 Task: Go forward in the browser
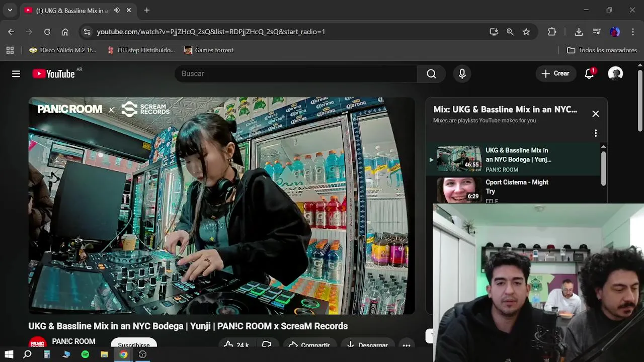(x=29, y=32)
